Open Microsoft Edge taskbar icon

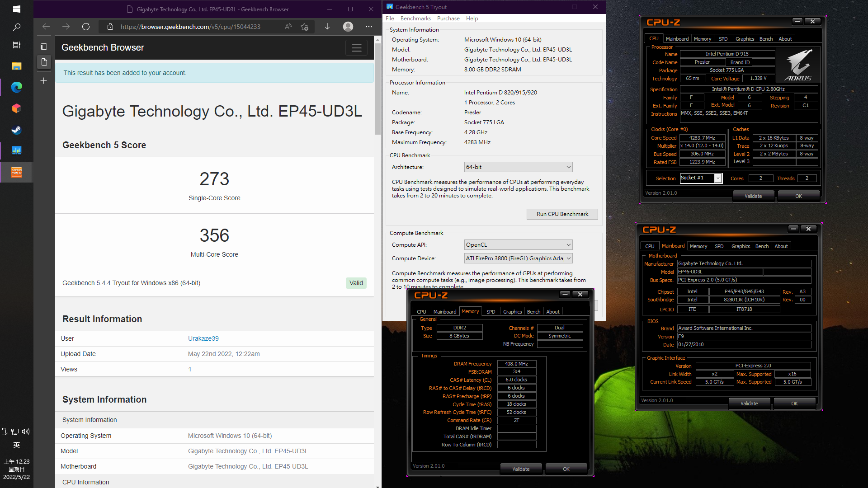coord(17,87)
